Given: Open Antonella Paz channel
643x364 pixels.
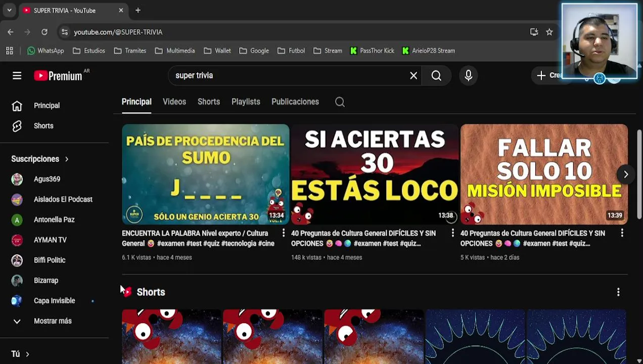Looking at the screenshot, I should pos(55,219).
